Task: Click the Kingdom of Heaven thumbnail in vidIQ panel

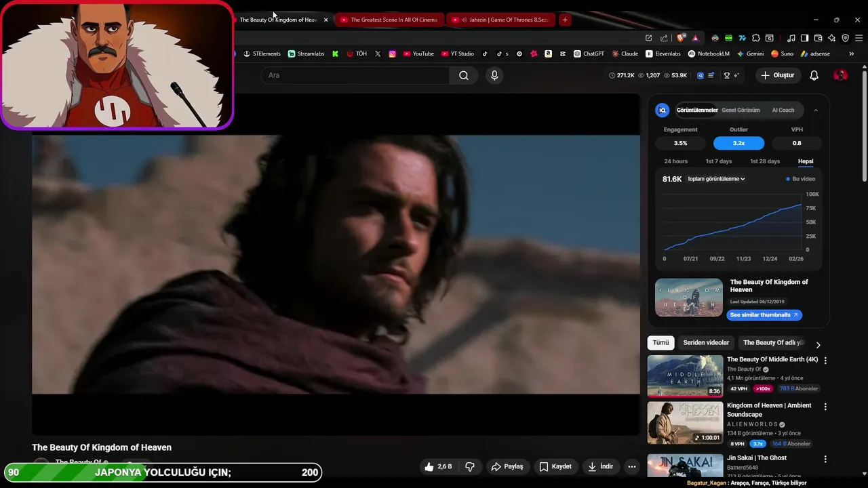Action: point(689,298)
